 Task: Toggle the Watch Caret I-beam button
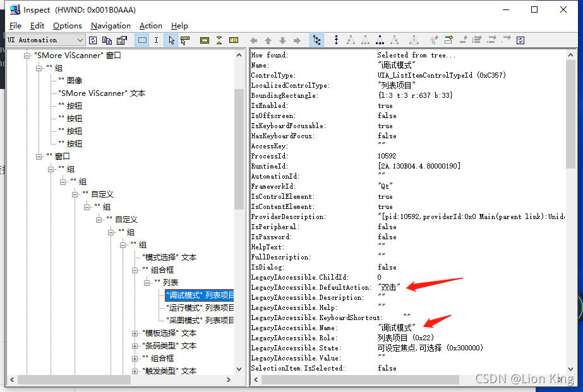(x=156, y=40)
